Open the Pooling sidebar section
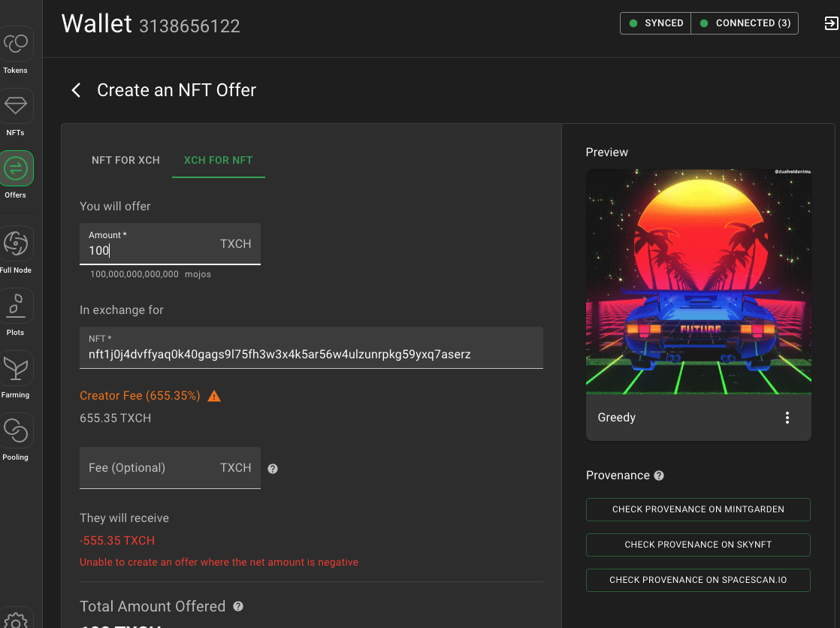 pos(16,437)
